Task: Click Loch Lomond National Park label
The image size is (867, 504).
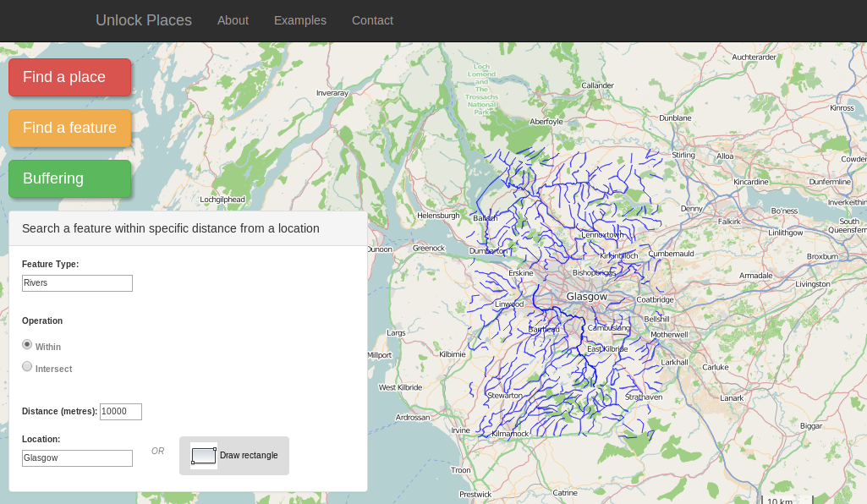Action: tap(482, 89)
